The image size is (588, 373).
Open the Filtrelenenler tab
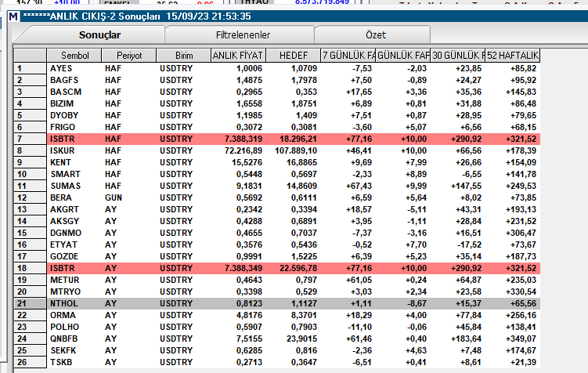(243, 35)
